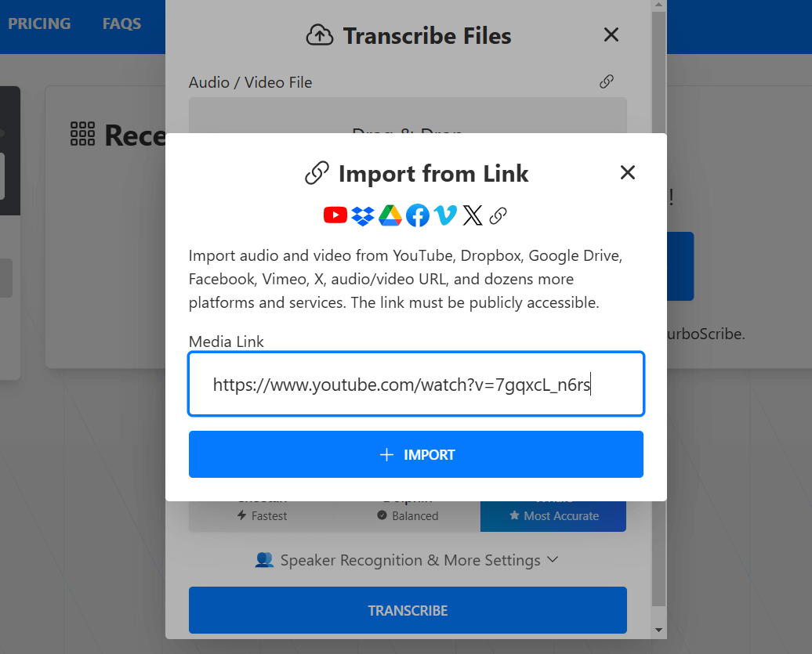The image size is (812, 654).
Task: Click the scrollbar down arrow
Action: [658, 630]
